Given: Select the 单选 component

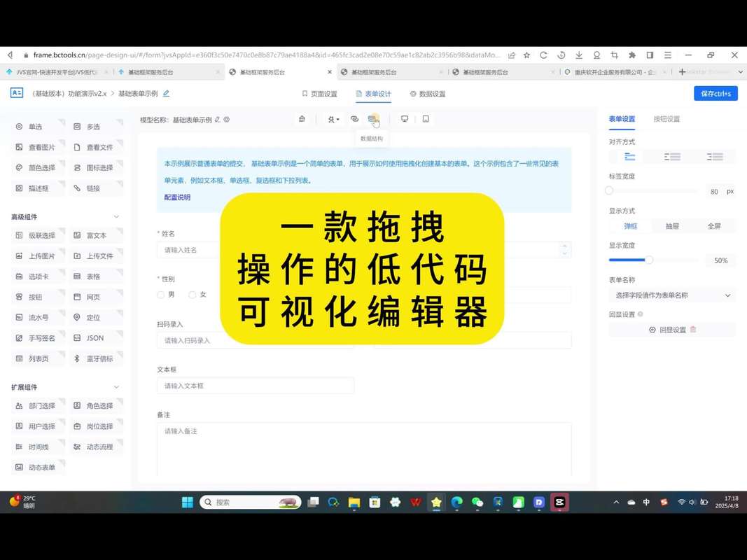Looking at the screenshot, I should [x=38, y=127].
